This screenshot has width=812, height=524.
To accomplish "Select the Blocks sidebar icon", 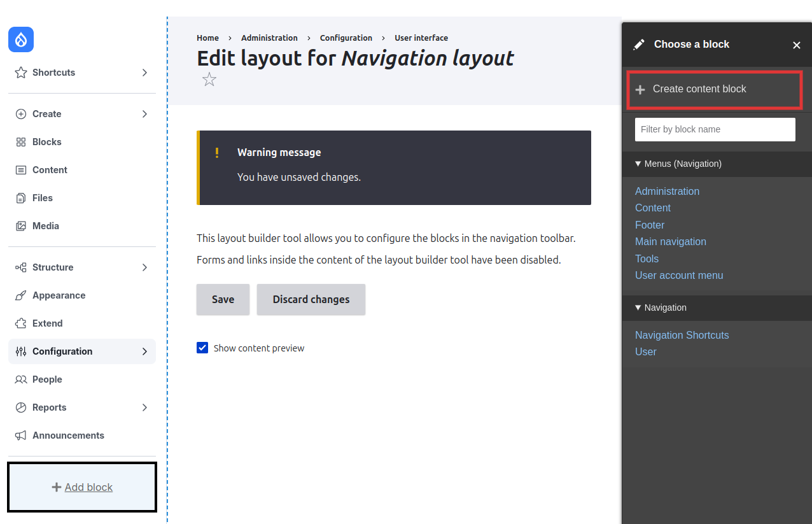I will coord(20,141).
